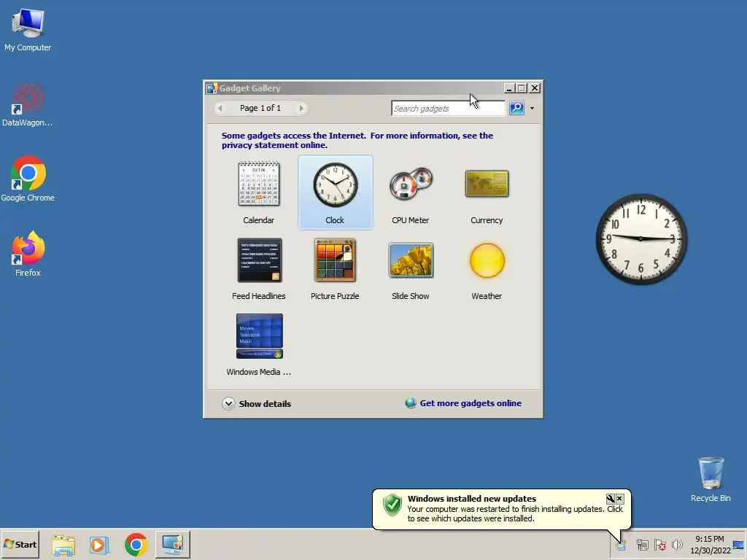
Task: Select the Google Chrome desktop shortcut
Action: point(28,179)
